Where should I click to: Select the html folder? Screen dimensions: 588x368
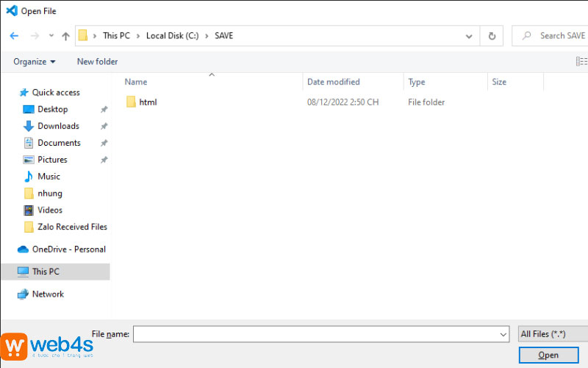pyautogui.click(x=148, y=102)
